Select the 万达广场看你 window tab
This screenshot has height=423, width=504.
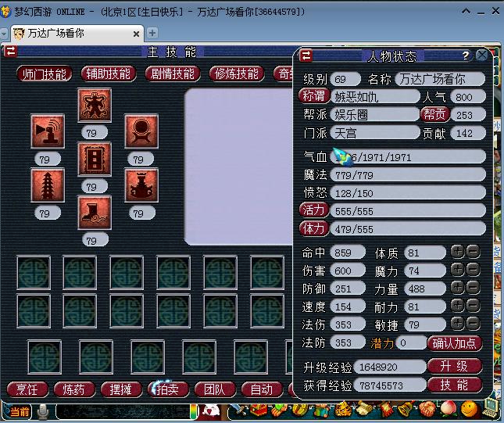click(77, 33)
